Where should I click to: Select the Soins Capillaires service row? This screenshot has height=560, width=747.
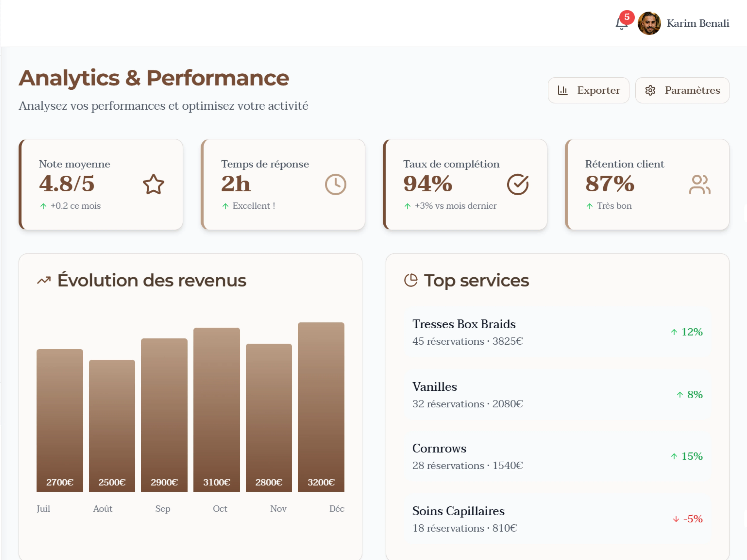[557, 519]
